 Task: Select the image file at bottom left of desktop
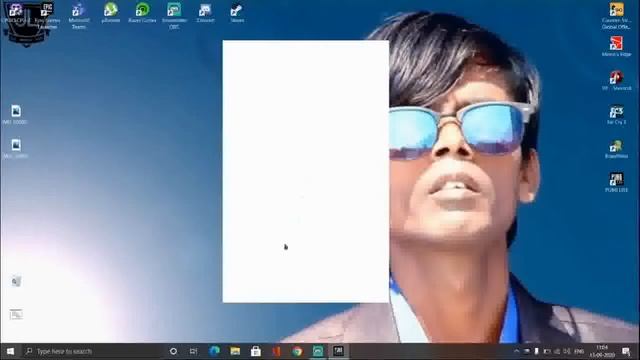(16, 314)
